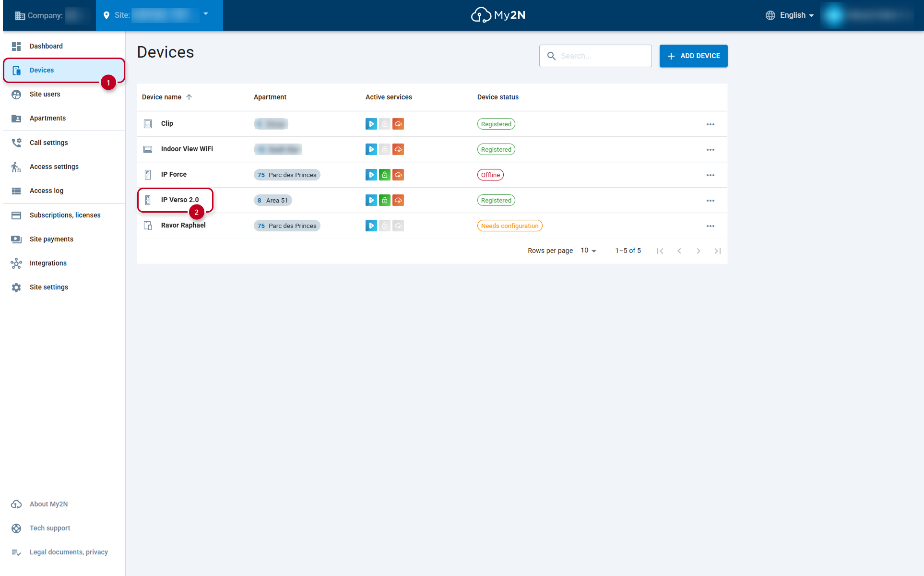This screenshot has height=576, width=924.
Task: Click the 8 Area 51 apartment chip
Action: tap(272, 200)
